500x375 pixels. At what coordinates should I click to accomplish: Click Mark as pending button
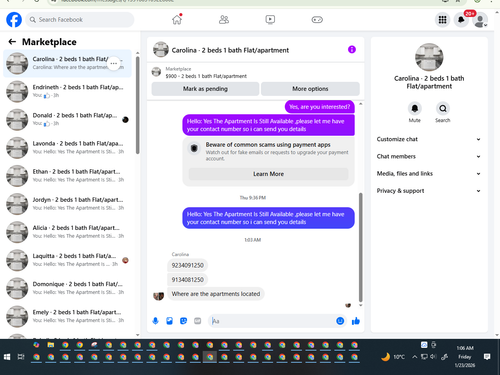(x=205, y=89)
